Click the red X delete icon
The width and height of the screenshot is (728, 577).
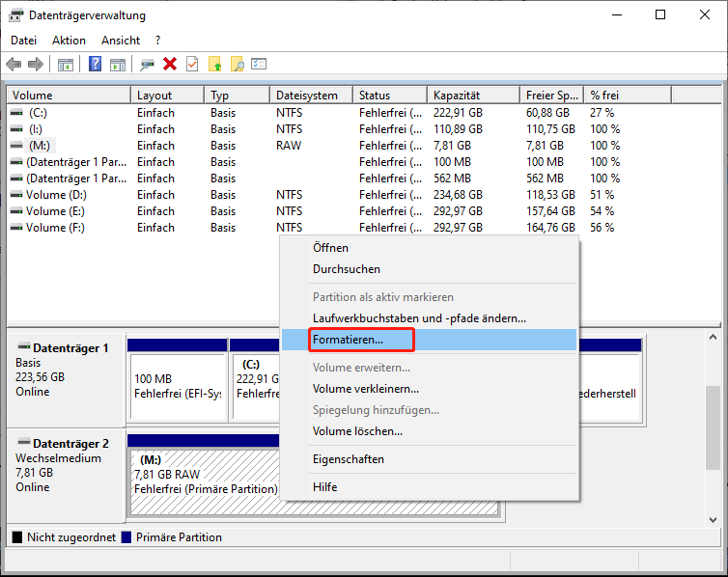coord(170,64)
